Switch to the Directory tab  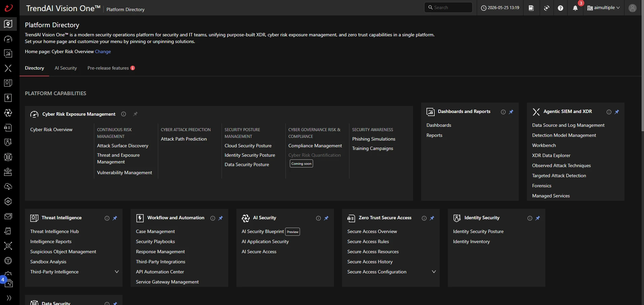coord(34,68)
